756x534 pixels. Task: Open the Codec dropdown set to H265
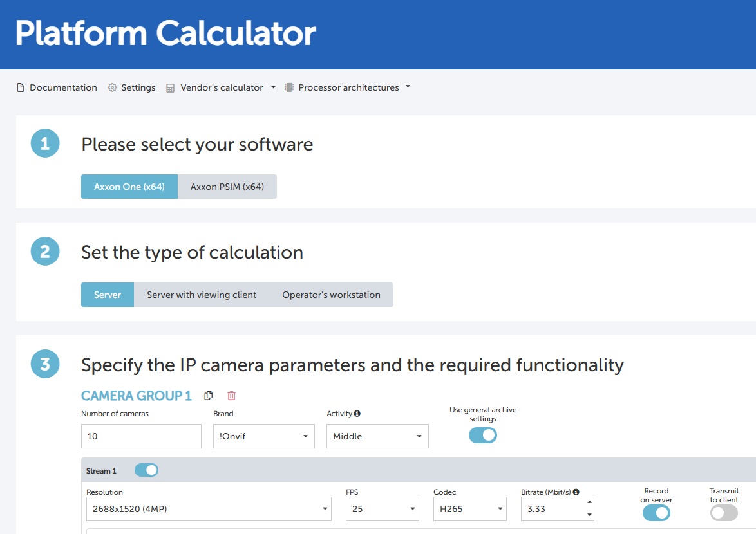click(x=469, y=509)
